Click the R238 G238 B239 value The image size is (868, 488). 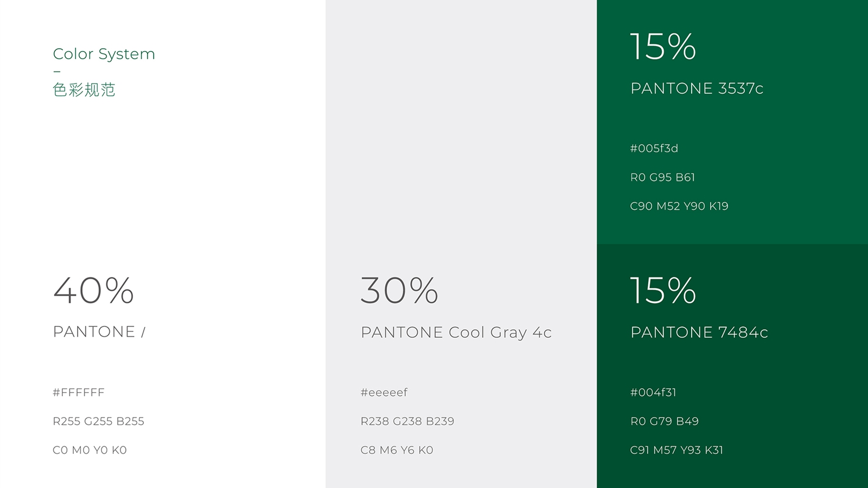[407, 421]
